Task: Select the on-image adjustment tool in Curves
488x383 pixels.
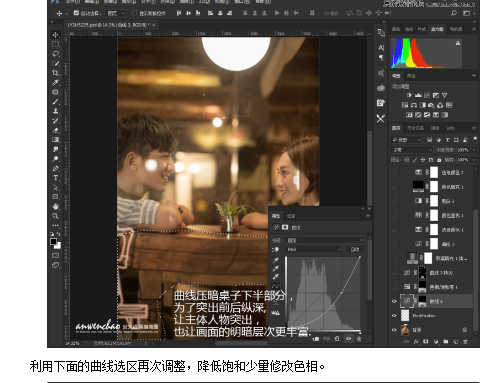Action: (276, 249)
